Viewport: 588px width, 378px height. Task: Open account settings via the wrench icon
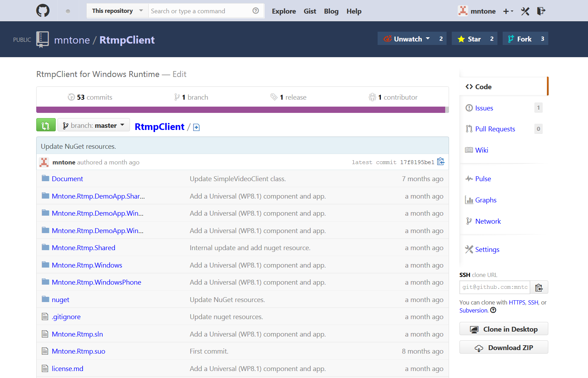coord(525,11)
